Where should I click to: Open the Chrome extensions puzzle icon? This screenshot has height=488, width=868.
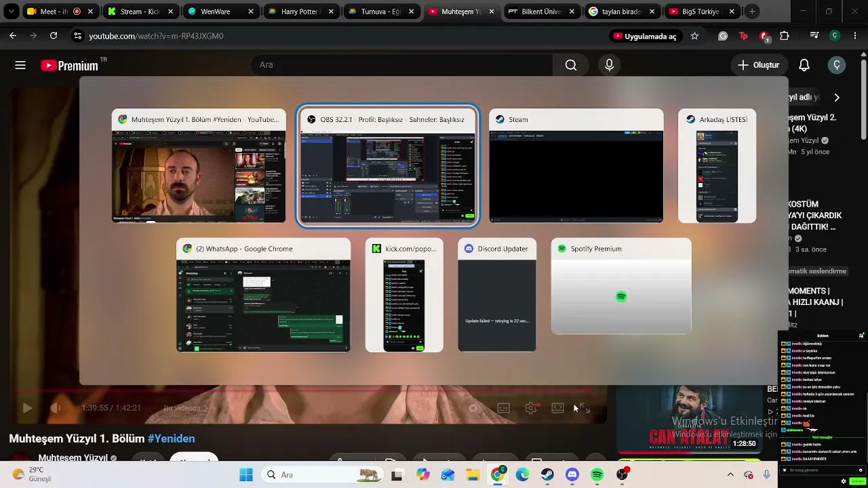(785, 36)
